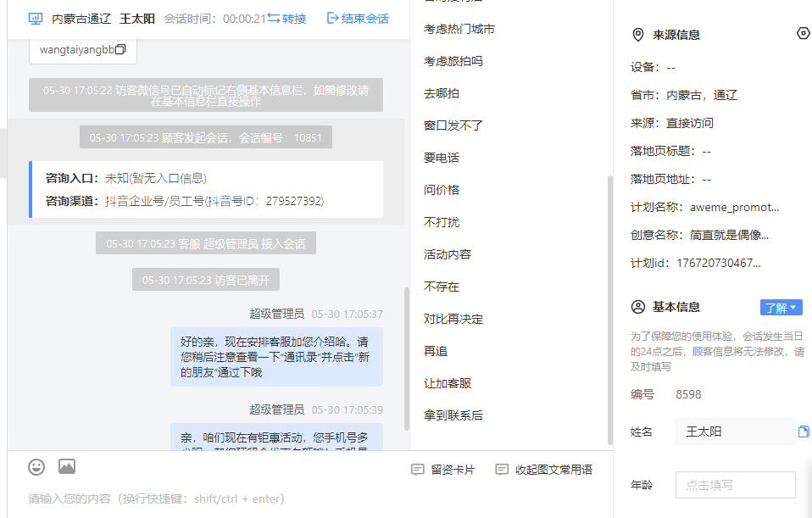Click the 年龄 点击填写 input
The height and width of the screenshot is (518, 812).
pyautogui.click(x=736, y=485)
